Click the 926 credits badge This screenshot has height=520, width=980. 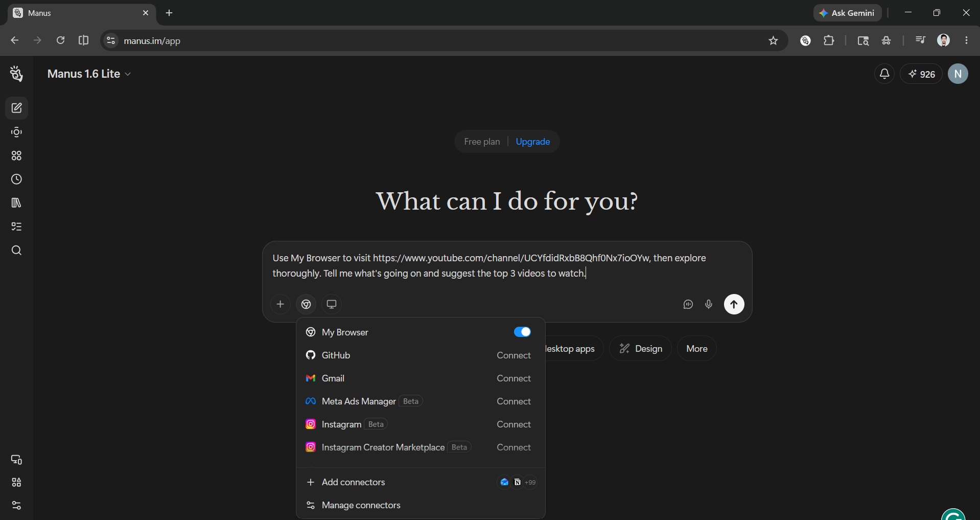click(x=921, y=74)
